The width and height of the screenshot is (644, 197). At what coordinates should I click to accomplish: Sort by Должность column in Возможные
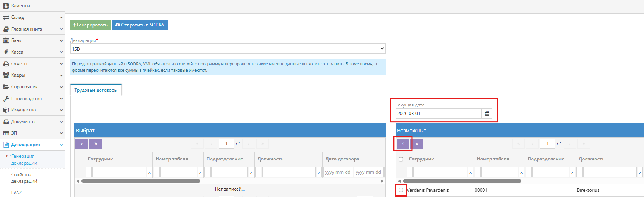coord(592,159)
